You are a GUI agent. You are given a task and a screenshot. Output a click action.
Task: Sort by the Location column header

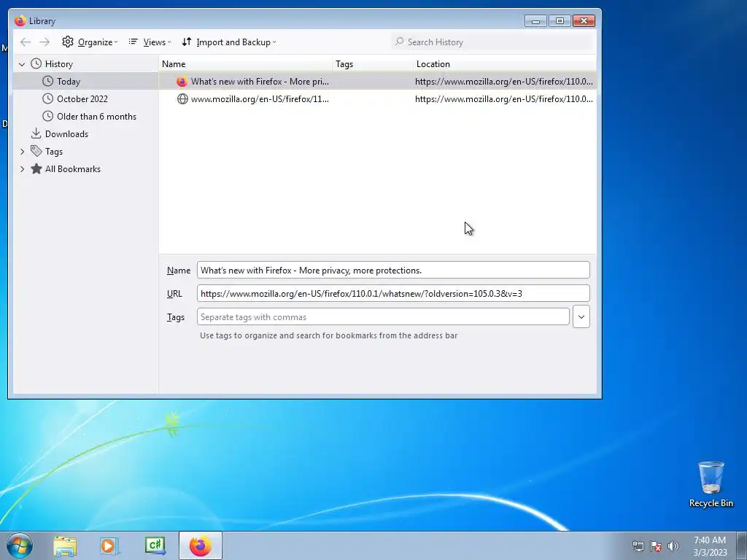click(x=505, y=64)
